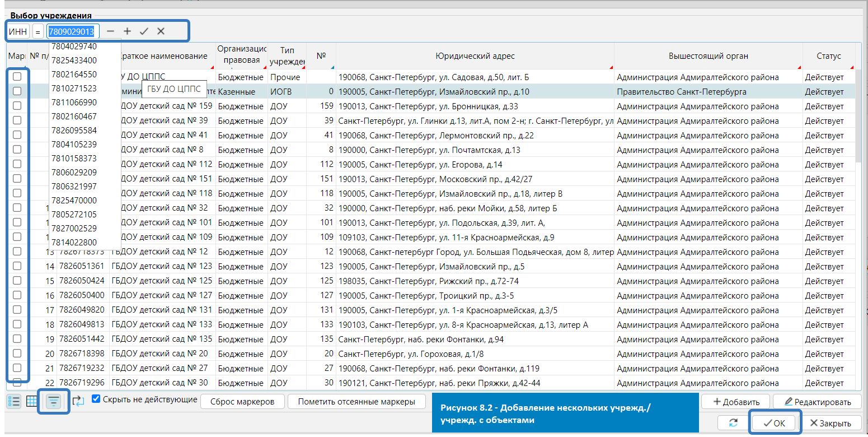Select the ИНН cell 7826718398
This screenshot has width=868, height=437.
82,354
